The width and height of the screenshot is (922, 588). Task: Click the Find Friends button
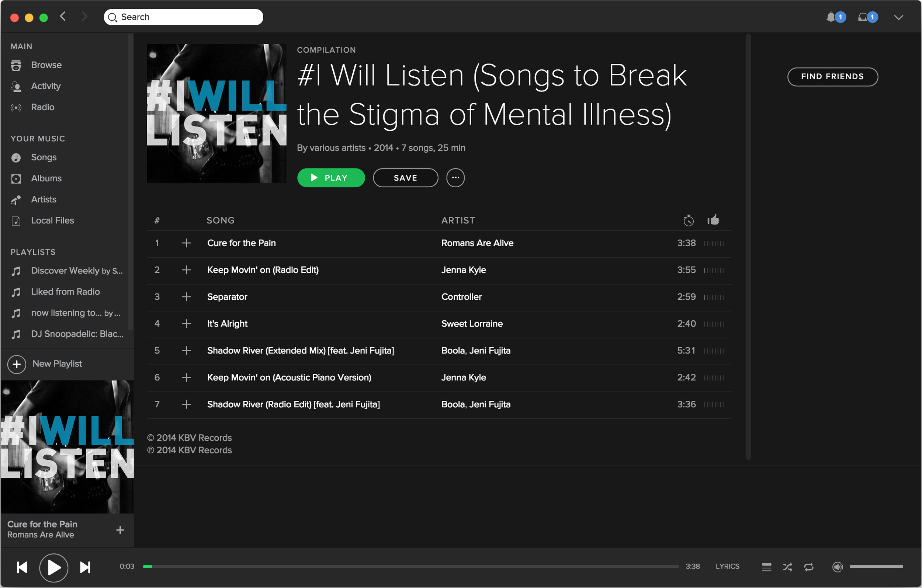click(x=833, y=77)
